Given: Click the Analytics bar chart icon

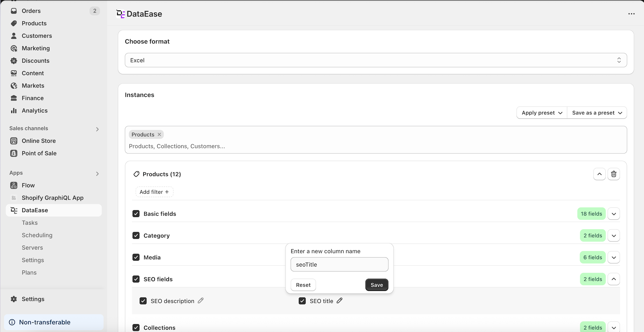Looking at the screenshot, I should coord(14,111).
